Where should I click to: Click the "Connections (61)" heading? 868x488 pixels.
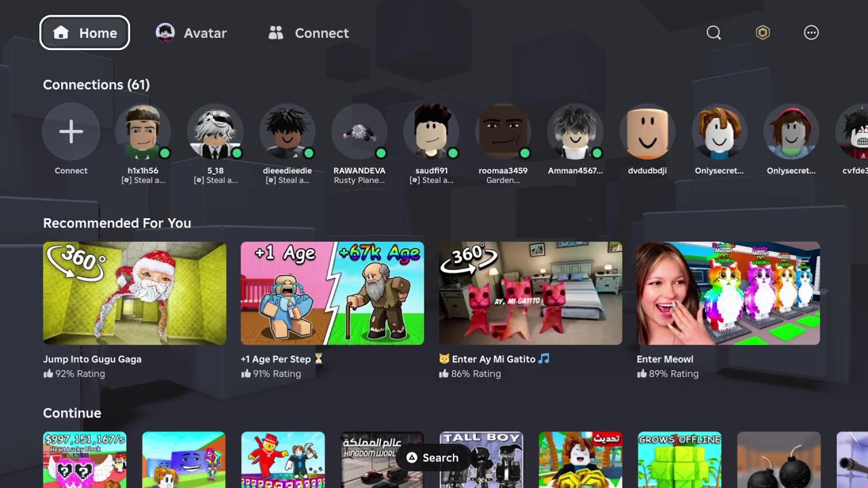[96, 85]
